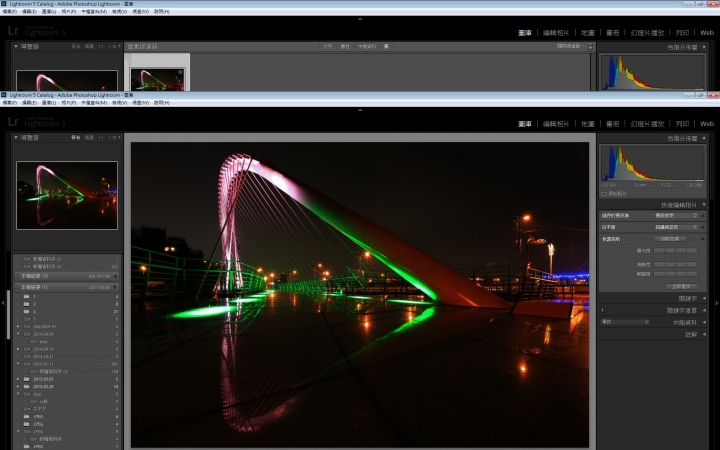Viewport: 720px width, 450px height.
Task: Collapse the 2015.01.11 folder tree node
Action: (x=18, y=364)
